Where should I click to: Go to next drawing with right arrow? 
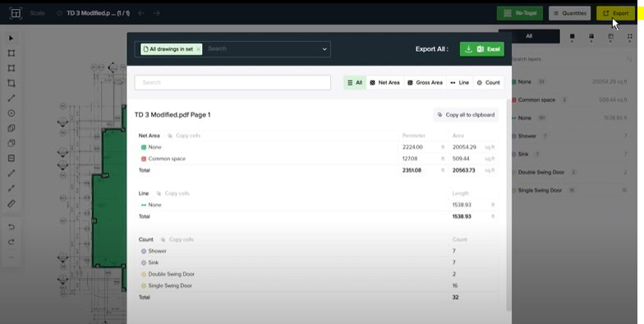click(x=156, y=13)
